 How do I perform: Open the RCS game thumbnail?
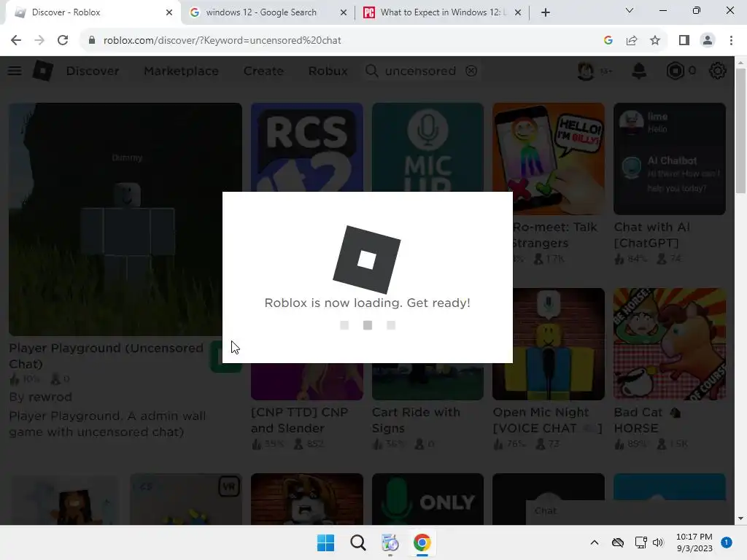[x=307, y=147]
